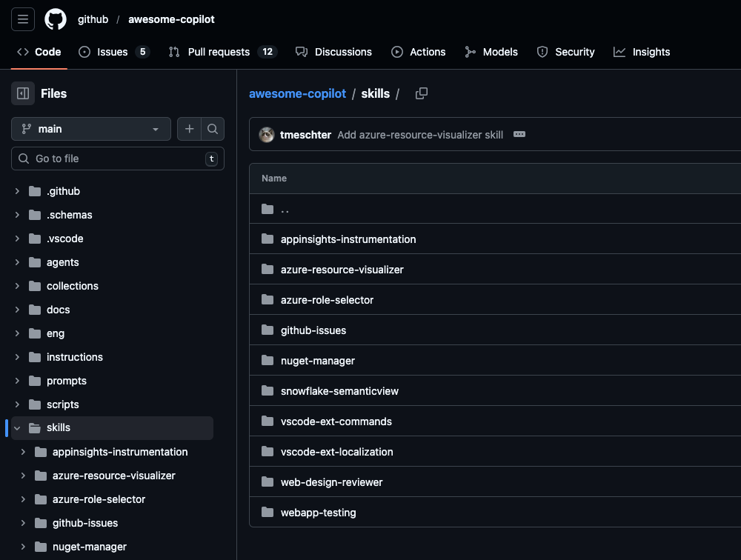This screenshot has height=560, width=741.
Task: Click tmeschter's avatar image
Action: tap(267, 135)
